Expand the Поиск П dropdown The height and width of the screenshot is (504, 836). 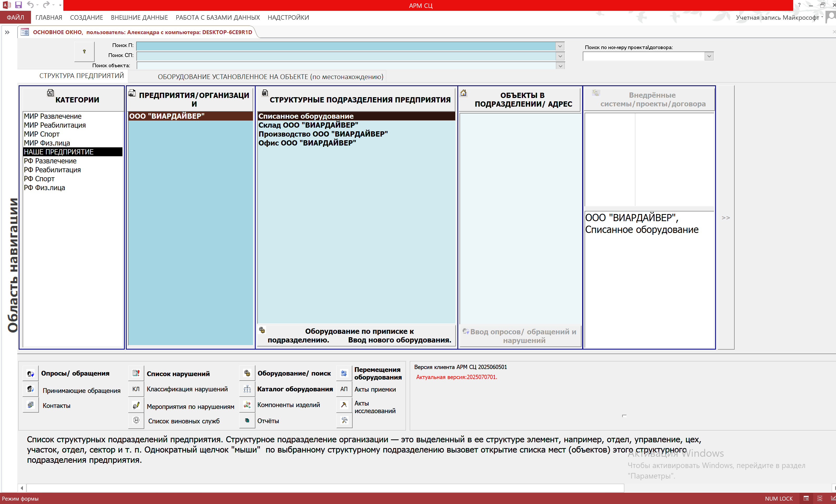tap(560, 46)
